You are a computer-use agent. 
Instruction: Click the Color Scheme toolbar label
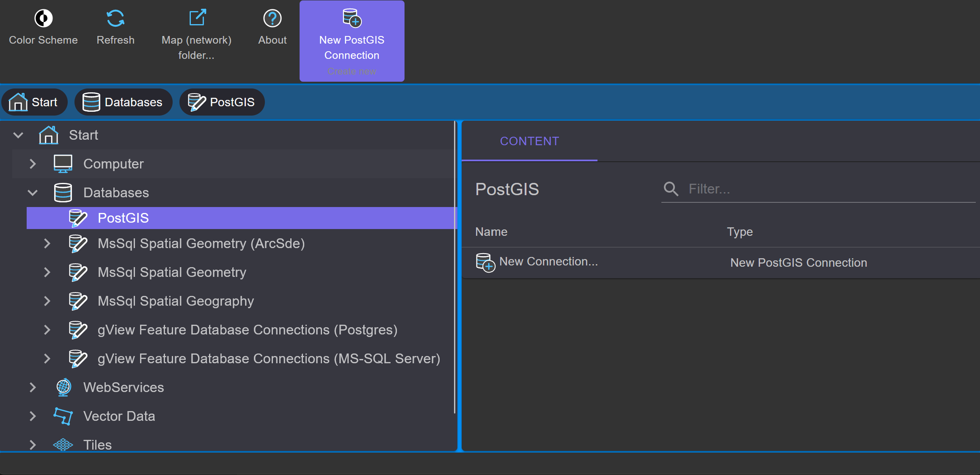click(x=43, y=40)
